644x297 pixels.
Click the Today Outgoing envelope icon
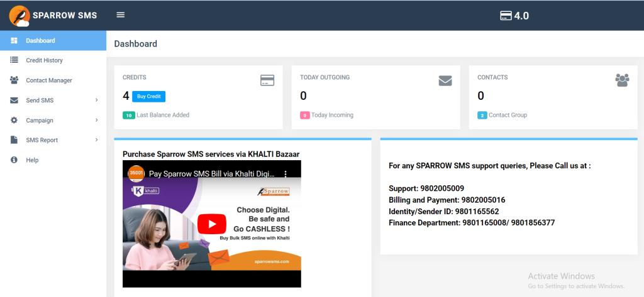445,81
